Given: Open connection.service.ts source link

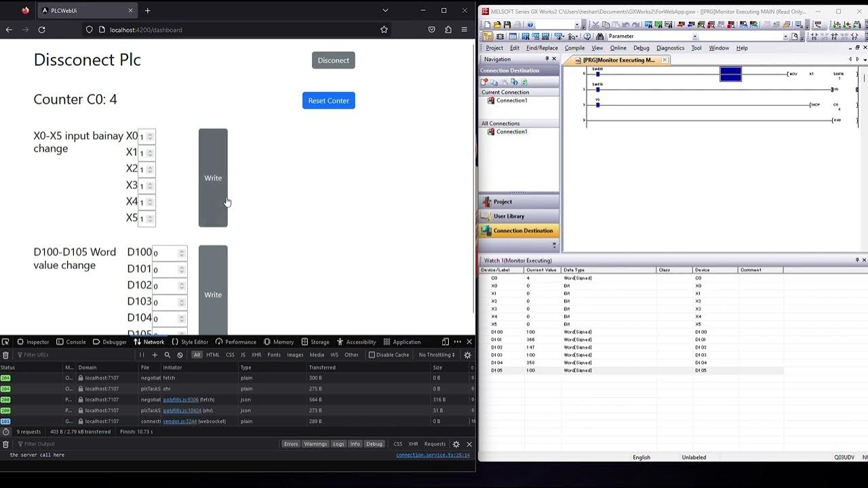Looking at the screenshot, I should tap(433, 455).
